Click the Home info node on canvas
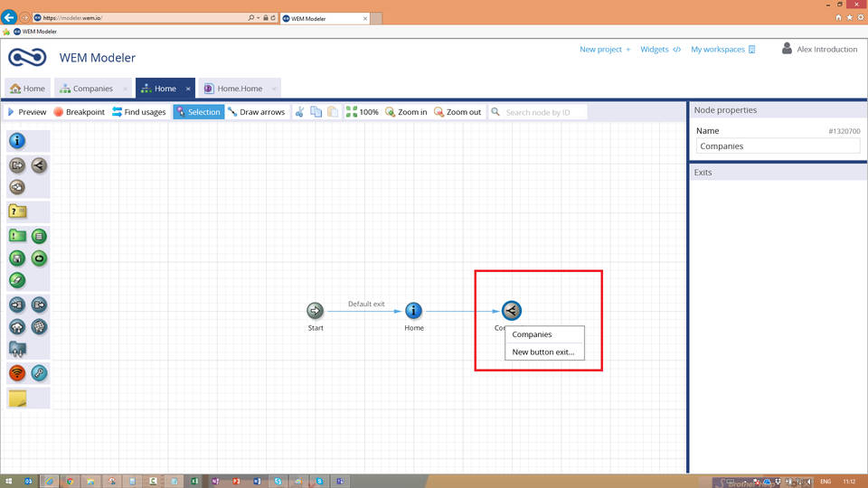Viewport: 868px width, 488px height. (x=413, y=310)
